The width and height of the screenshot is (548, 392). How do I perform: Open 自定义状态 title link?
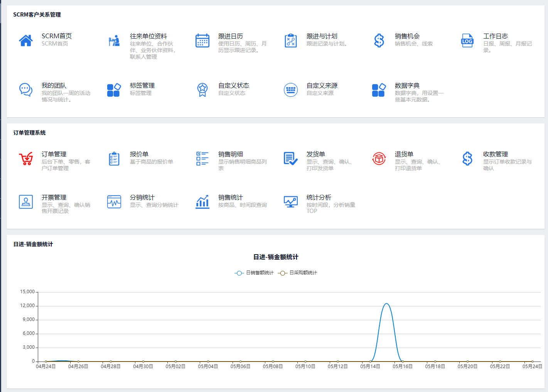pyautogui.click(x=234, y=85)
